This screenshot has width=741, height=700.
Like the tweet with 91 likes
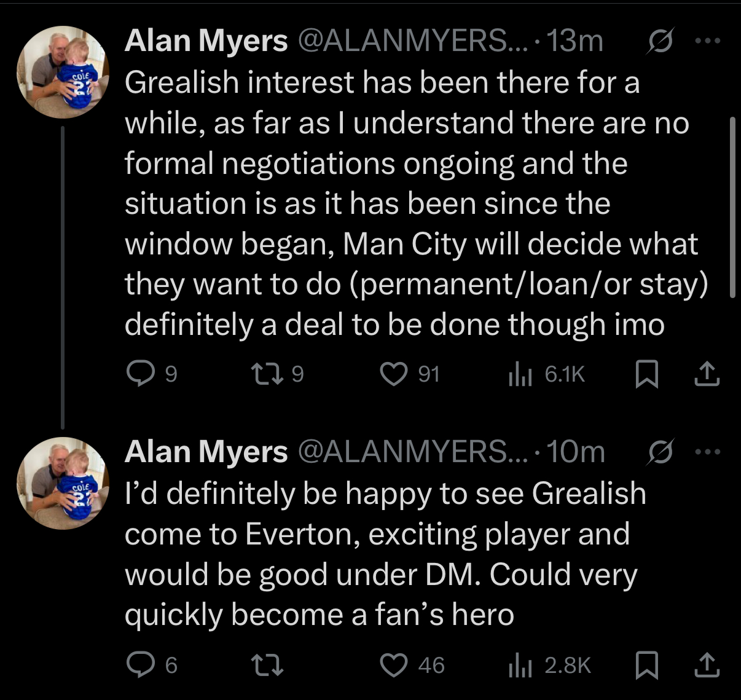[x=394, y=374]
